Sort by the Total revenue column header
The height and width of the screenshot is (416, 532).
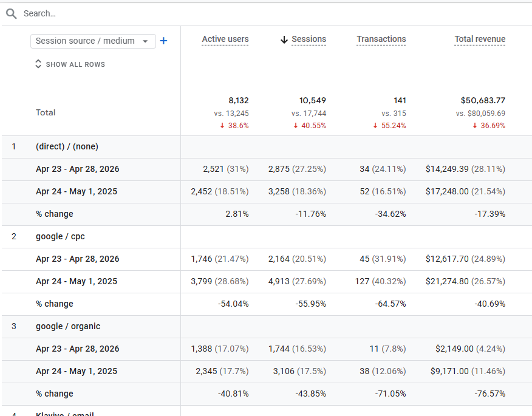point(480,39)
